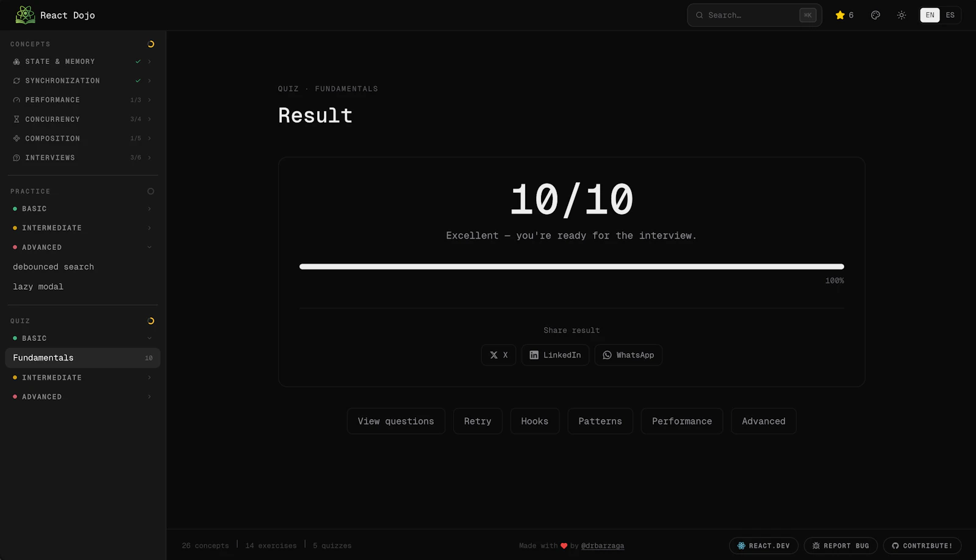Viewport: 976px width, 560px height.
Task: Open Synchronization section label
Action: click(62, 81)
